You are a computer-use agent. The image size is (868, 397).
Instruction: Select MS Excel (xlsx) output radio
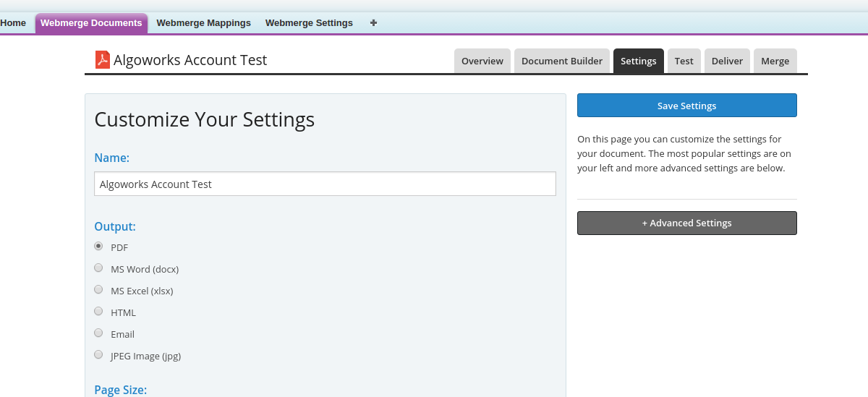98,290
